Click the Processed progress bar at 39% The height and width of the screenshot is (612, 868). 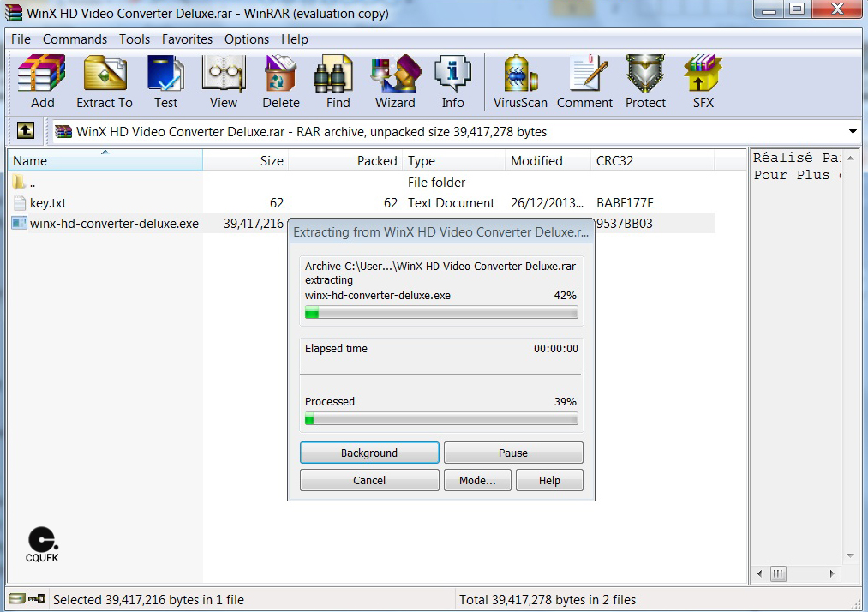tap(441, 419)
